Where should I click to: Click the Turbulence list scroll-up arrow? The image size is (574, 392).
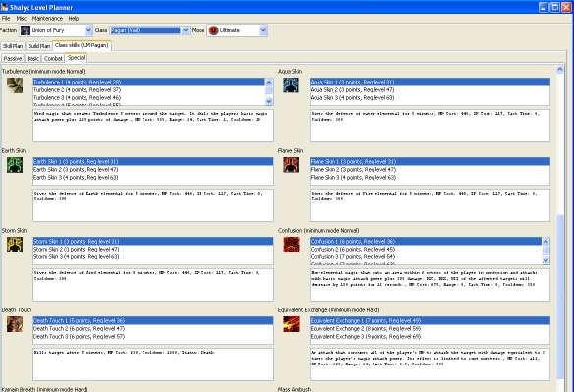269,82
